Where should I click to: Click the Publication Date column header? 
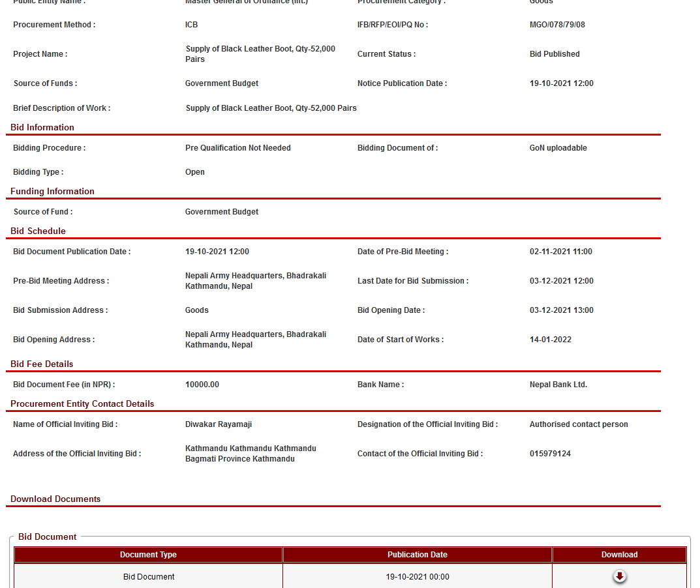(x=417, y=555)
